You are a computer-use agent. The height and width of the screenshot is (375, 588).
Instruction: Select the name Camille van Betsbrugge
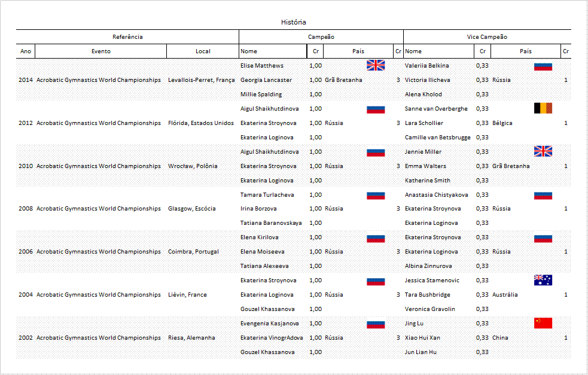point(438,138)
